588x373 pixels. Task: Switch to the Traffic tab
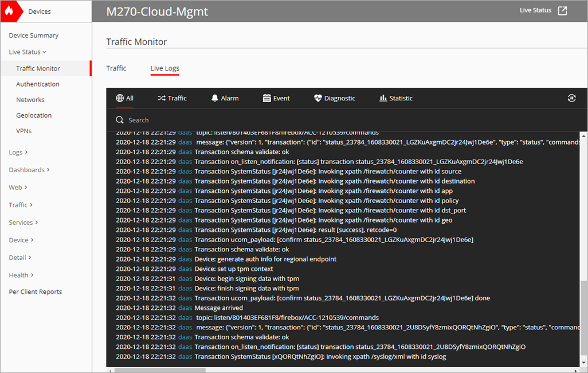[116, 68]
